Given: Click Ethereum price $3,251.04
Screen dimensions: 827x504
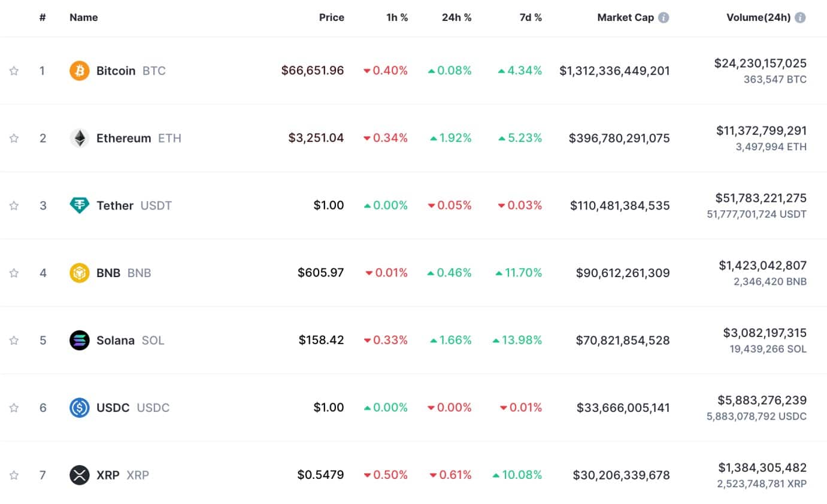Looking at the screenshot, I should pos(316,138).
